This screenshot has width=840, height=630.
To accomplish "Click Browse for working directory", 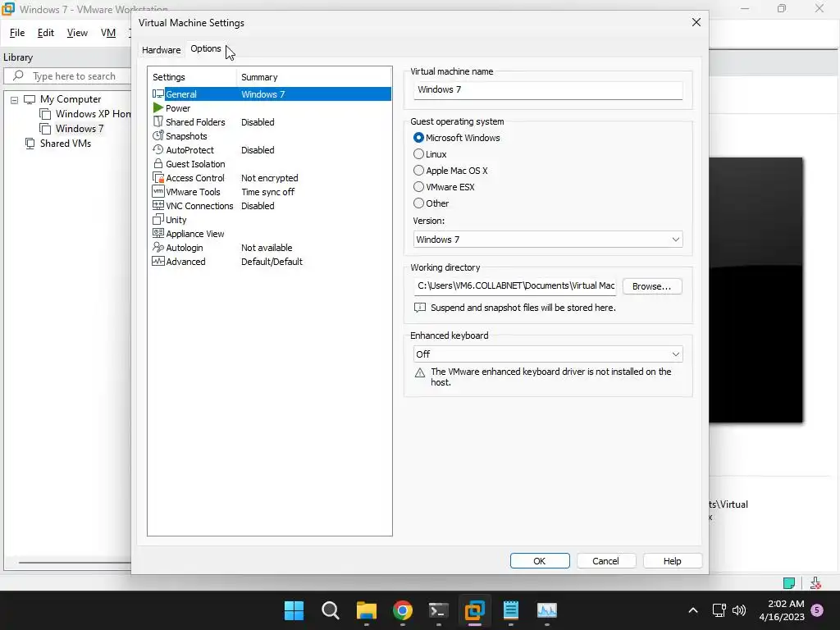I will [x=652, y=286].
